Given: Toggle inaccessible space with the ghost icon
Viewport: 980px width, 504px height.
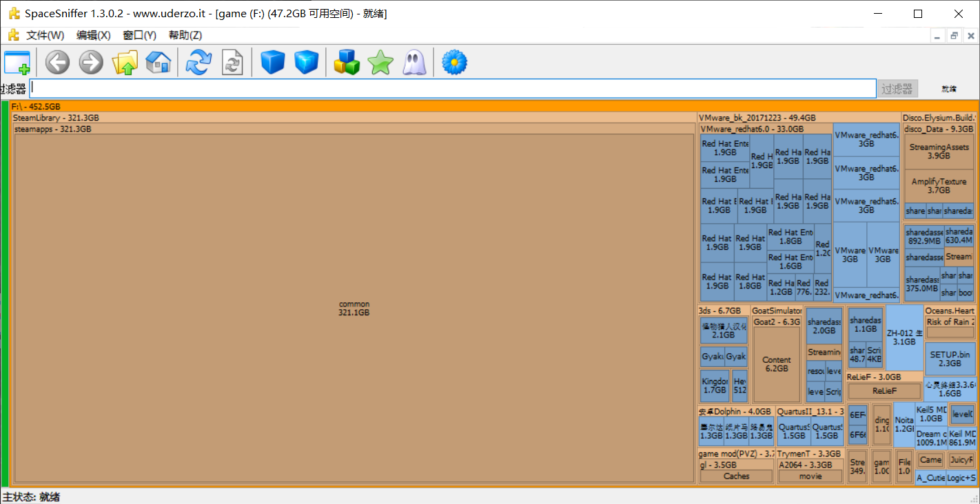Looking at the screenshot, I should coord(414,63).
